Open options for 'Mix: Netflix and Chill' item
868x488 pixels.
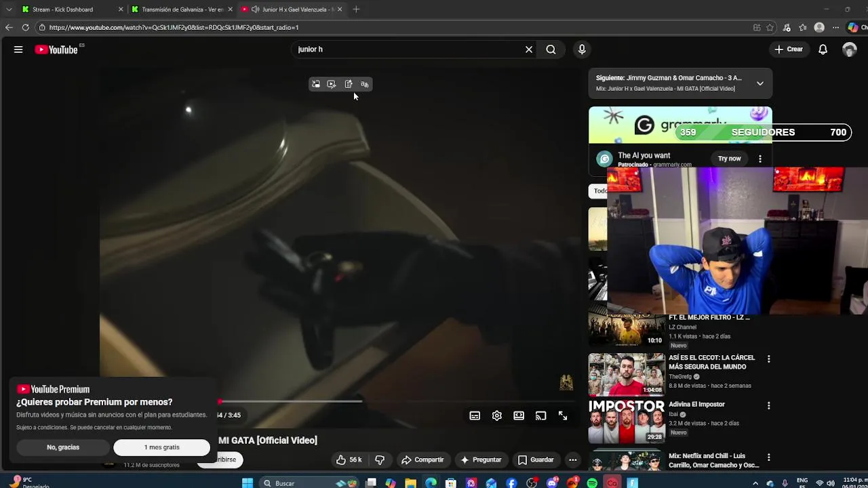pyautogui.click(x=768, y=457)
